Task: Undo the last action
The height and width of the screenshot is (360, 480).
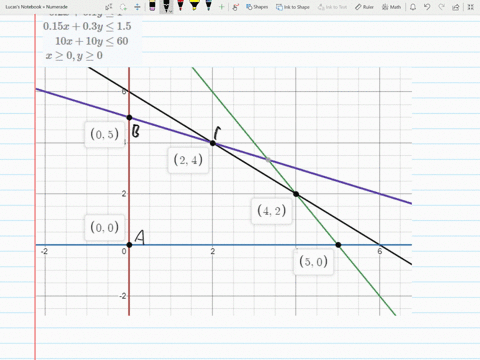Action: tap(427, 7)
